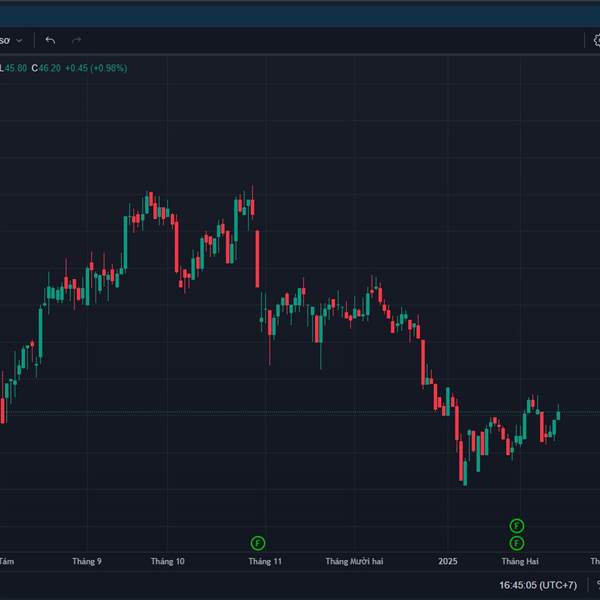
Task: Click the 2025 time axis label
Action: (448, 561)
